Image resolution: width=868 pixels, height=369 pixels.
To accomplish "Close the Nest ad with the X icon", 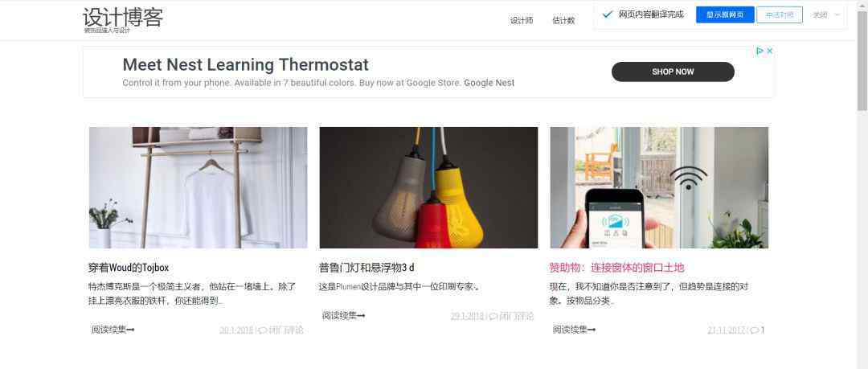I will point(769,51).
